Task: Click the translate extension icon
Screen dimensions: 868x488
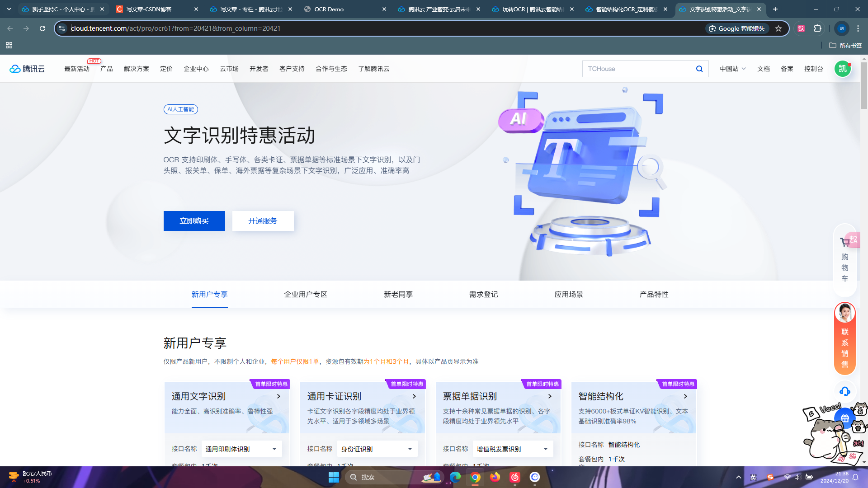Action: pyautogui.click(x=801, y=28)
